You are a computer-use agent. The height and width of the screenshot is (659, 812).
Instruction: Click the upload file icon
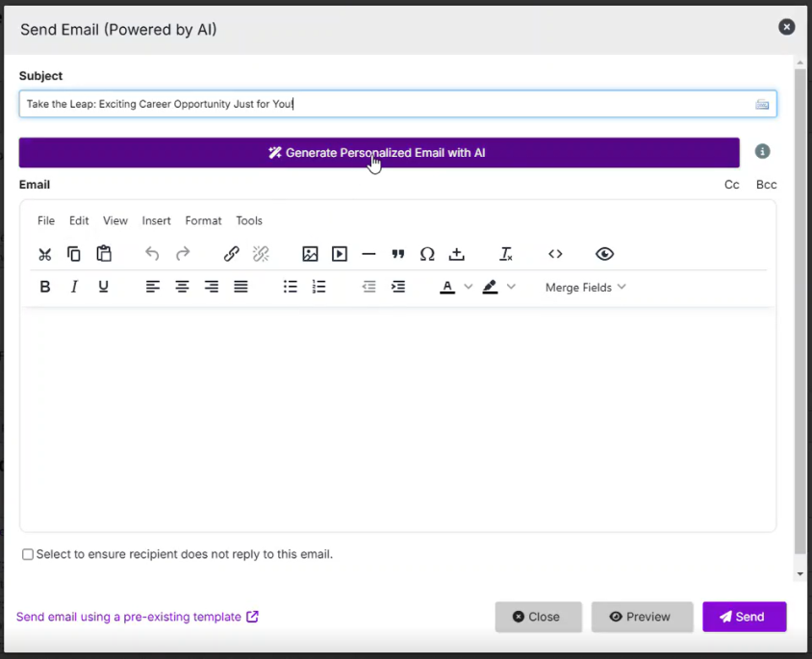(x=456, y=254)
